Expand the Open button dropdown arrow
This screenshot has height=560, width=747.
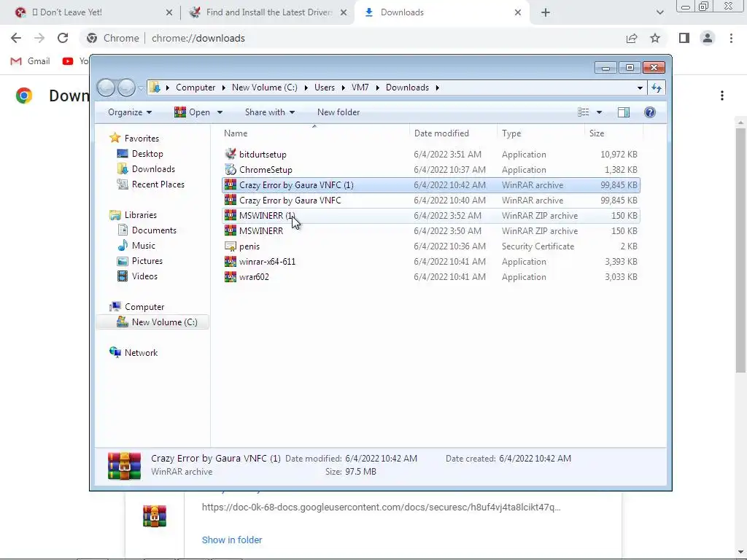pyautogui.click(x=220, y=112)
